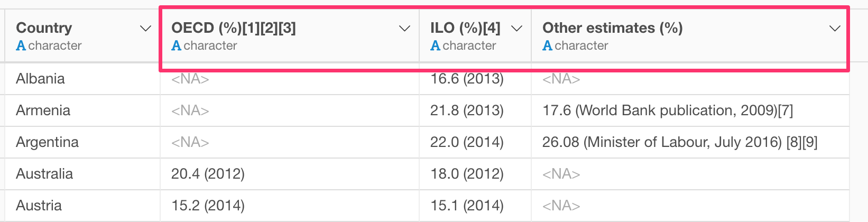The width and height of the screenshot is (868, 222).
Task: Click the Other estimates character type icon
Action: pyautogui.click(x=548, y=46)
